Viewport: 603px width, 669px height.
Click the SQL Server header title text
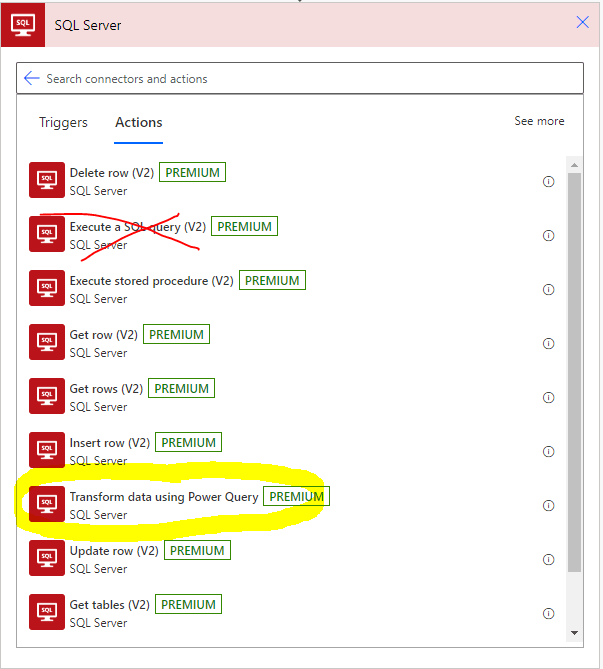[x=88, y=25]
